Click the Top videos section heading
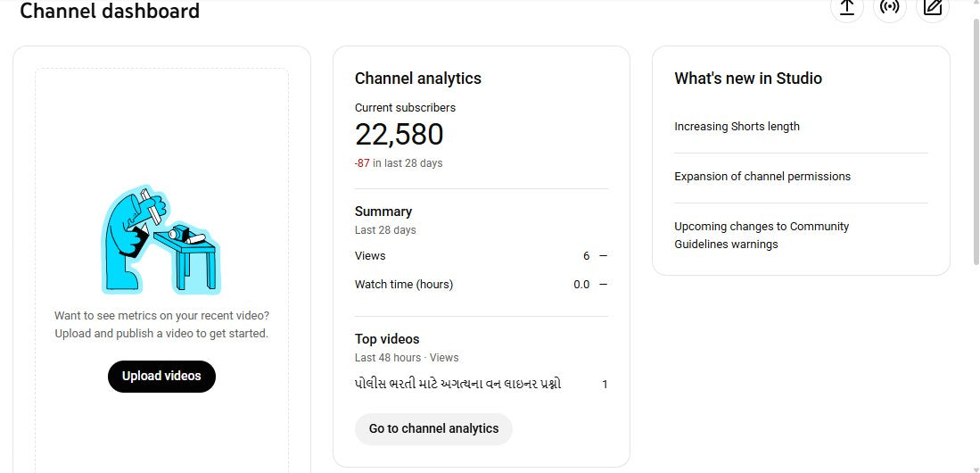 386,339
